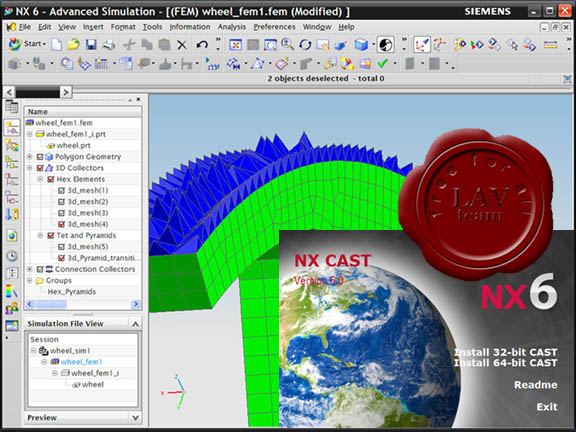Screen dimensions: 576x432
Task: Toggle the 3d_mesh(5) checkbox
Action: coord(61,247)
